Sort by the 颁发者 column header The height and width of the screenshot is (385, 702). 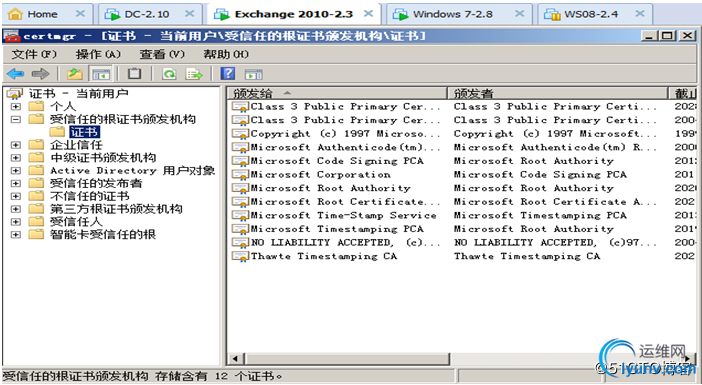pos(558,93)
